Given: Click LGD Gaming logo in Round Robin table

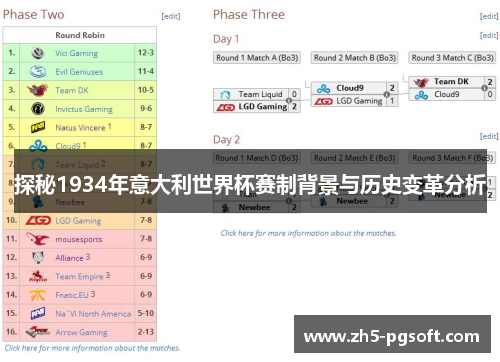Looking at the screenshot, I should (38, 220).
